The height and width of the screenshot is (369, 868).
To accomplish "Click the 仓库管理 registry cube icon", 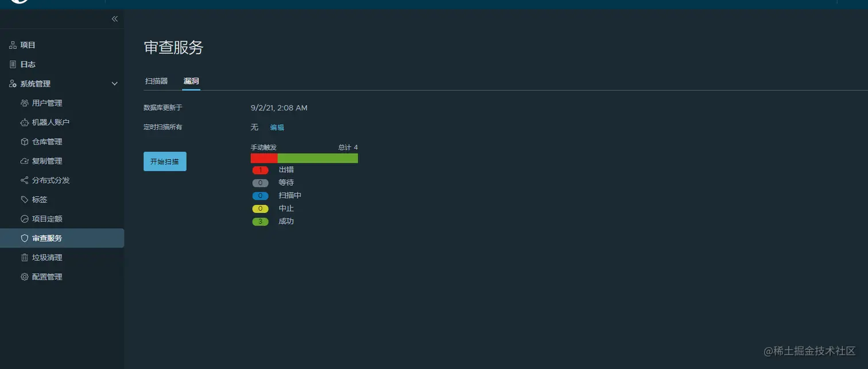I will [x=24, y=141].
